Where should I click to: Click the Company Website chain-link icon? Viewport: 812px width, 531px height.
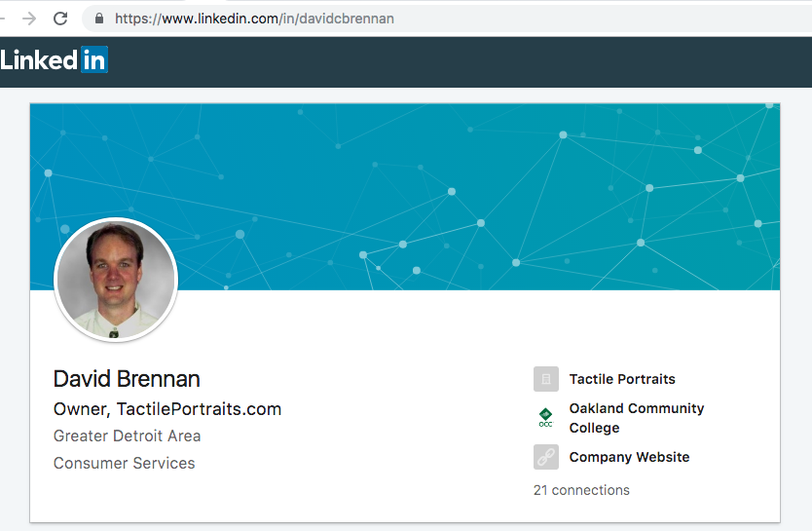click(546, 457)
